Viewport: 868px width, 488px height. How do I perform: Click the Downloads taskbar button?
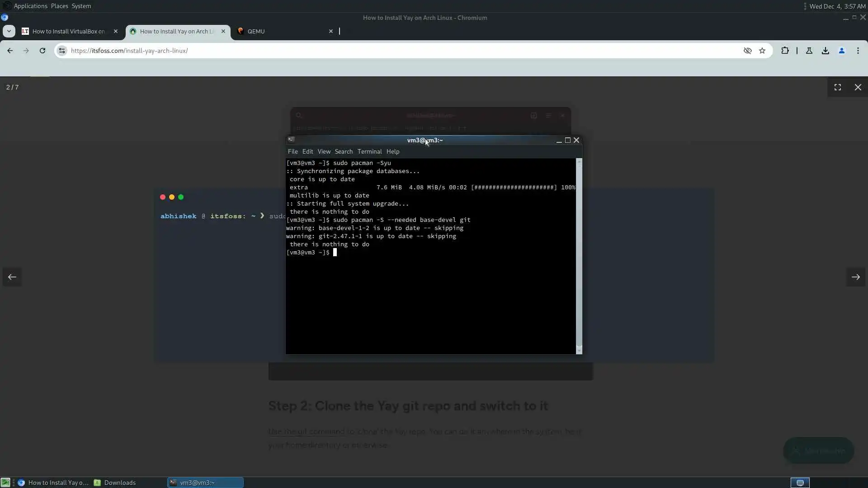click(120, 483)
